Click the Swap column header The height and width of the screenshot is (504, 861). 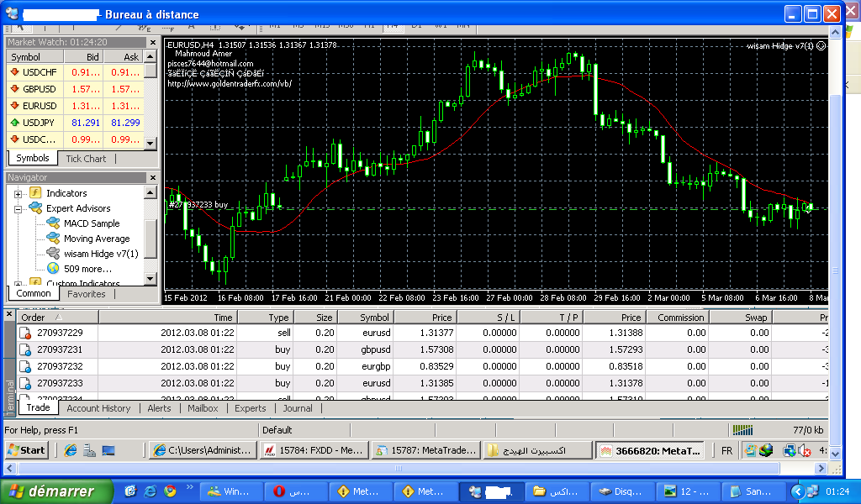741,317
